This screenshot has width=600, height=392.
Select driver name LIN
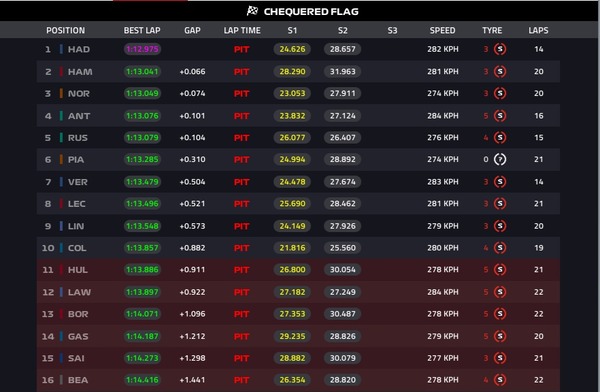click(x=76, y=226)
